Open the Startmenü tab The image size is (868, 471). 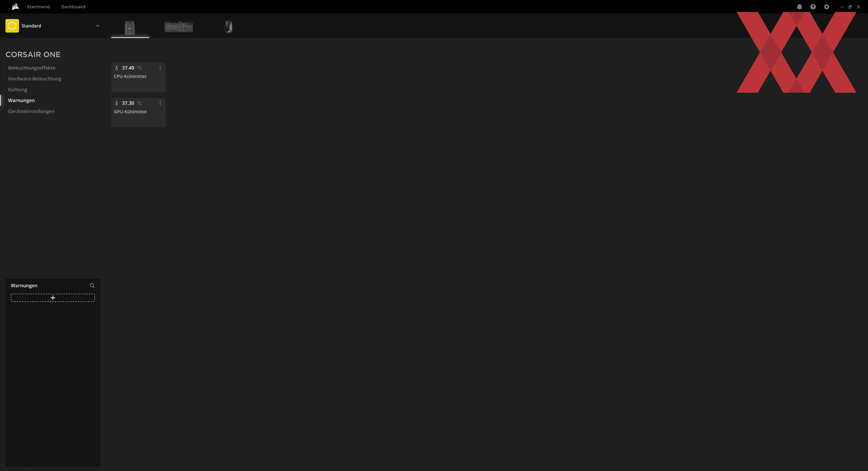[x=38, y=7]
